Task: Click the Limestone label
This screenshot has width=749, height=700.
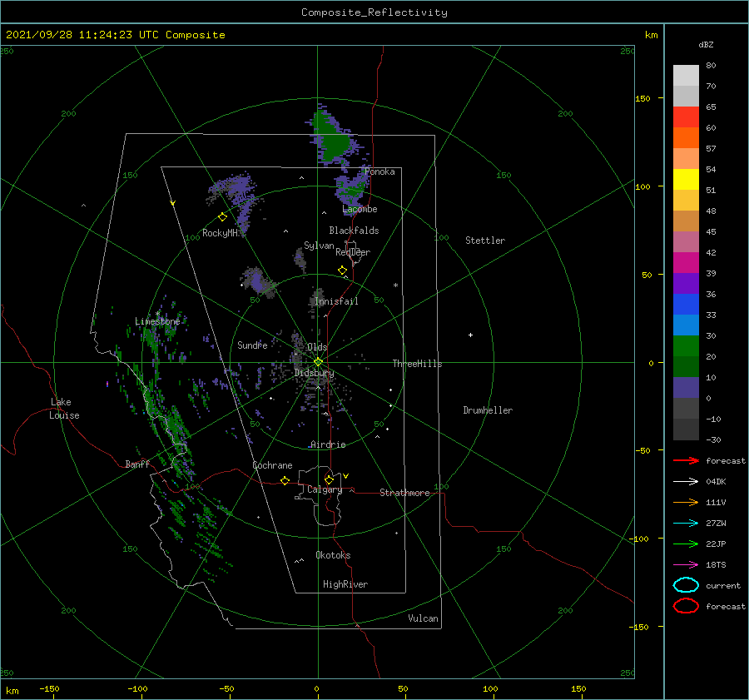Action: (157, 321)
